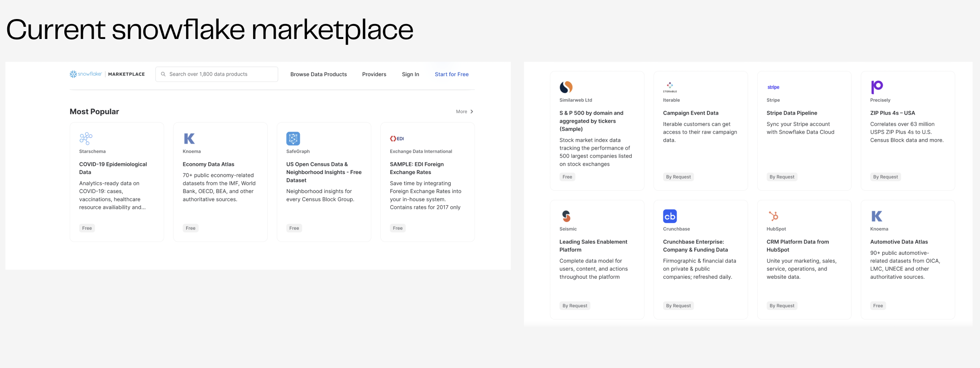Click the EDI provider logo
The width and height of the screenshot is (980, 368).
[x=397, y=138]
